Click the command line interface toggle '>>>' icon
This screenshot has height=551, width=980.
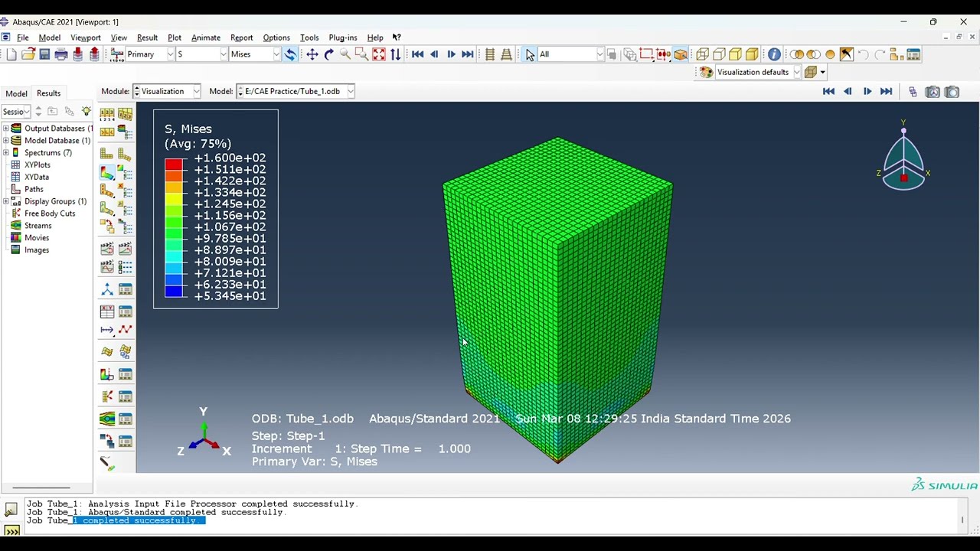point(11,530)
